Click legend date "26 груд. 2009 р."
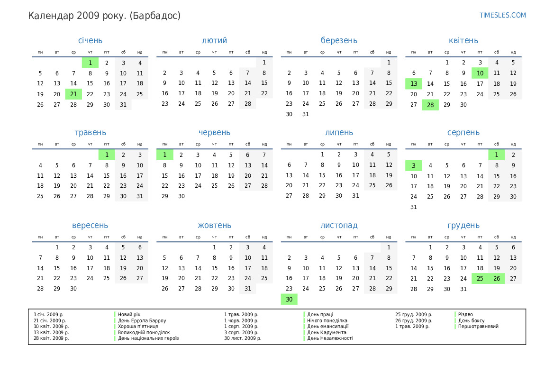This screenshot has width=554, height=392. (x=414, y=320)
